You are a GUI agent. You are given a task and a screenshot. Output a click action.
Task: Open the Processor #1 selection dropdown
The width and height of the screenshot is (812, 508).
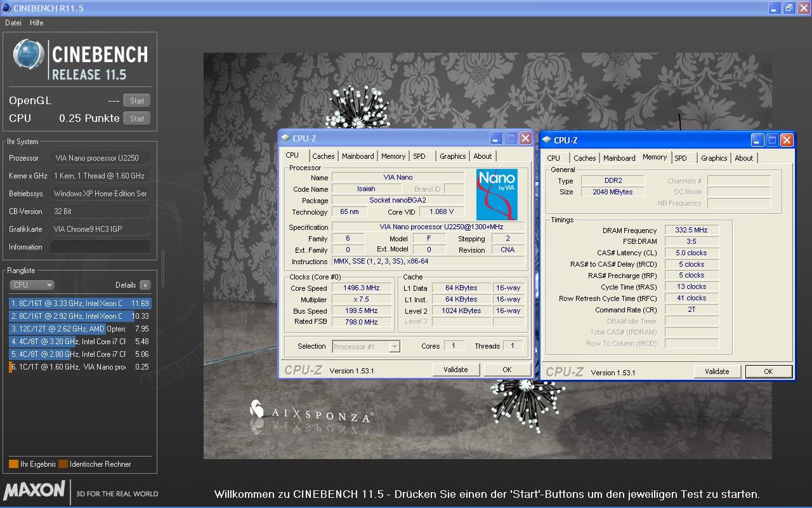(366, 347)
